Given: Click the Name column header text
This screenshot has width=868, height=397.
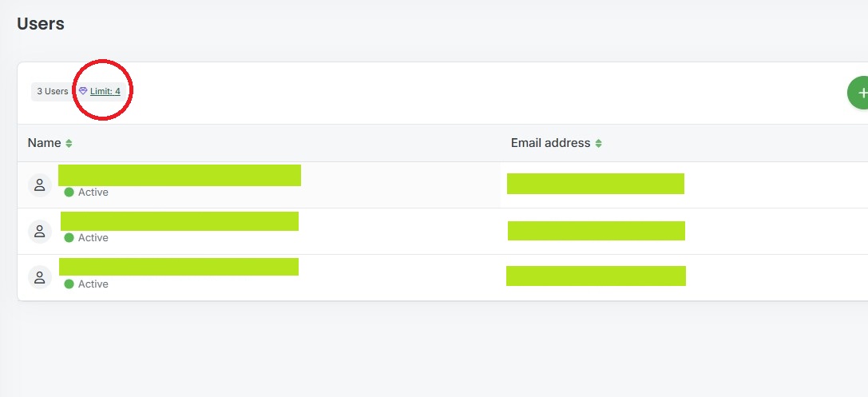Looking at the screenshot, I should [44, 143].
